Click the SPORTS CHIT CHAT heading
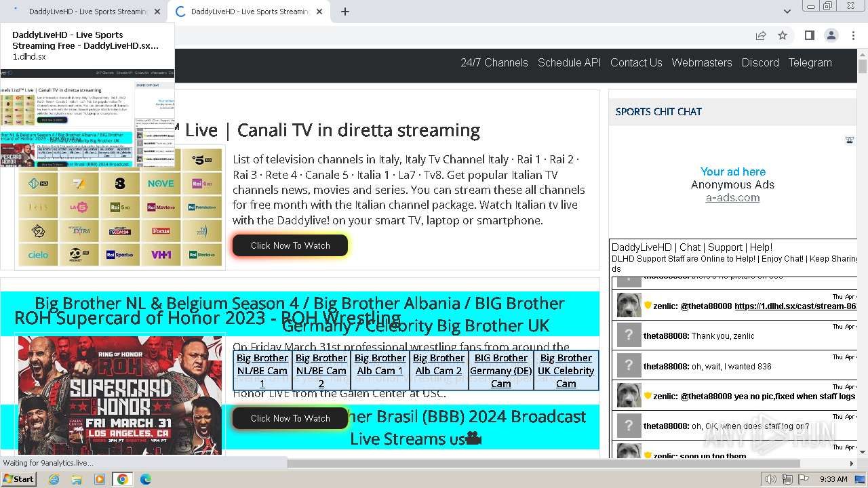The width and height of the screenshot is (868, 488). click(x=658, y=112)
